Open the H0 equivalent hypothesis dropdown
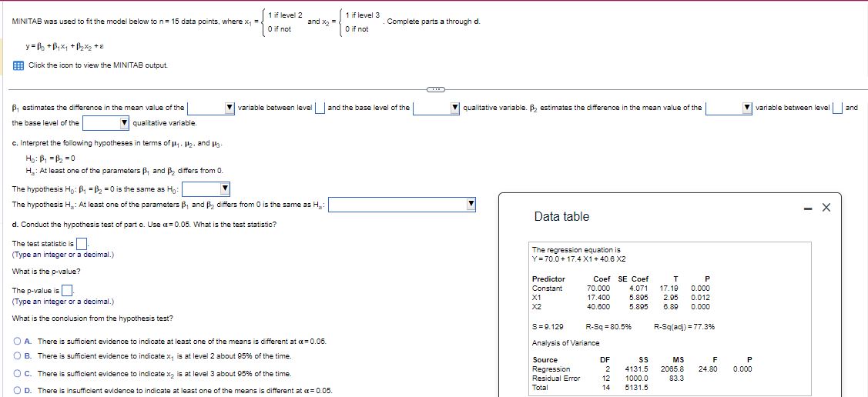 [206, 190]
